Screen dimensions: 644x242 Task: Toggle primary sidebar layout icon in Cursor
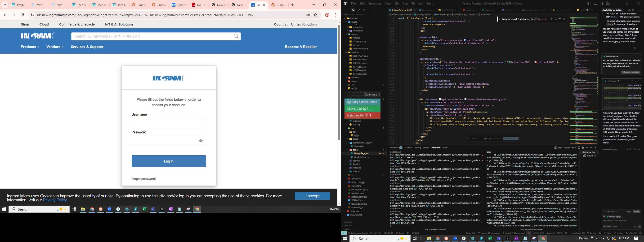(x=589, y=3)
